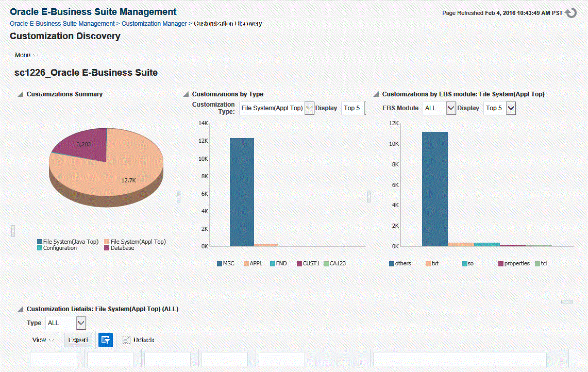Click the FND legend swatch
This screenshot has width=588, height=372.
click(273, 264)
